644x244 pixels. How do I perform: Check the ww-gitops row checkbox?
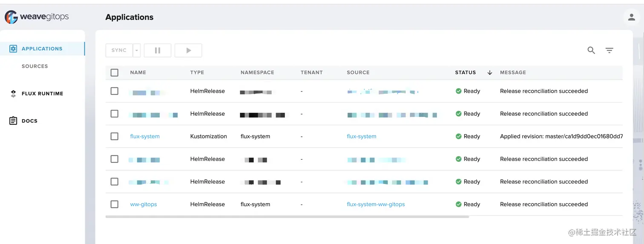click(114, 204)
